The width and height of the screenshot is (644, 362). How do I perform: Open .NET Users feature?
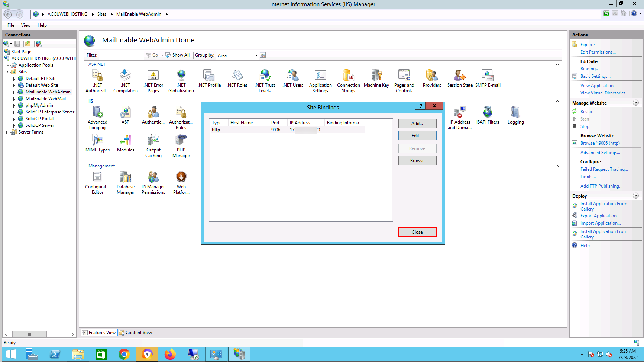point(293,79)
